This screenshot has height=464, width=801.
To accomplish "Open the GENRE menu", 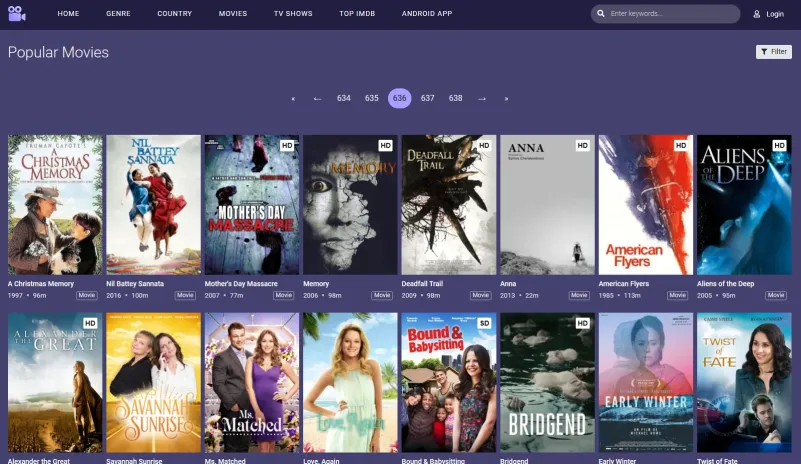I will [x=118, y=14].
